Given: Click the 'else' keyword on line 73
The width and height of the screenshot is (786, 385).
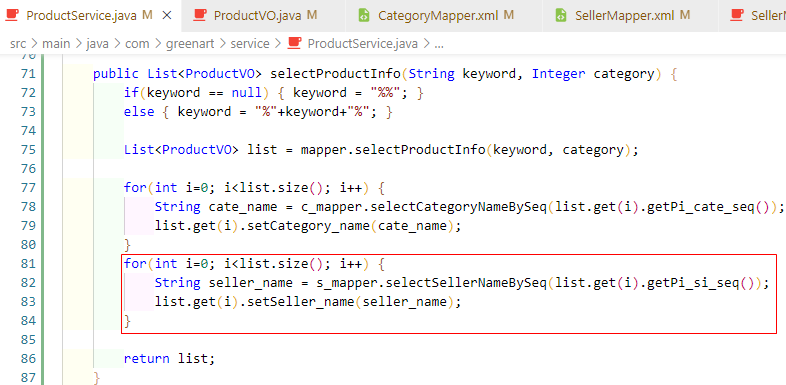Looking at the screenshot, I should [139, 112].
